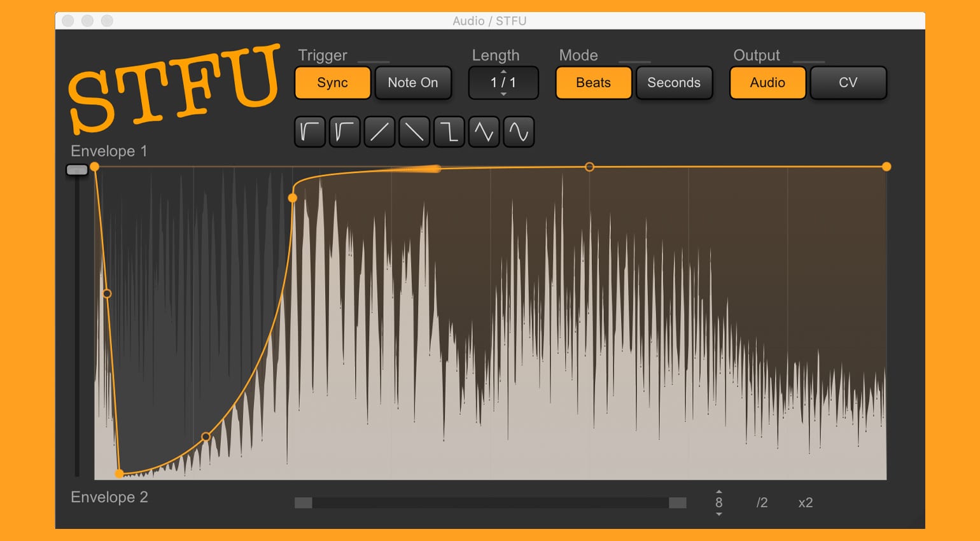Select the second delayed decay curve preset
This screenshot has width=980, height=541.
[x=345, y=132]
